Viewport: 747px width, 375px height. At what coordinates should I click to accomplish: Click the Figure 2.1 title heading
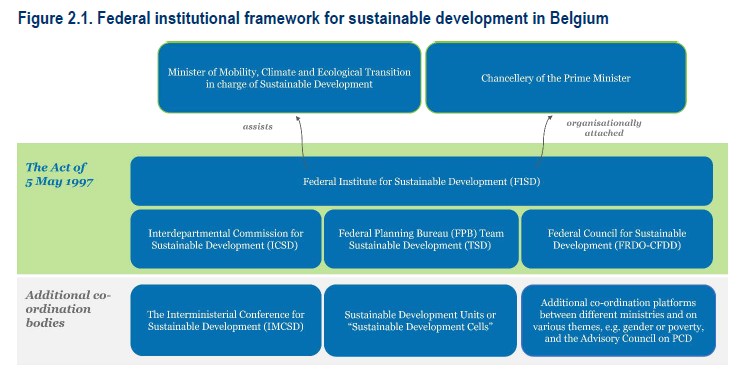313,19
